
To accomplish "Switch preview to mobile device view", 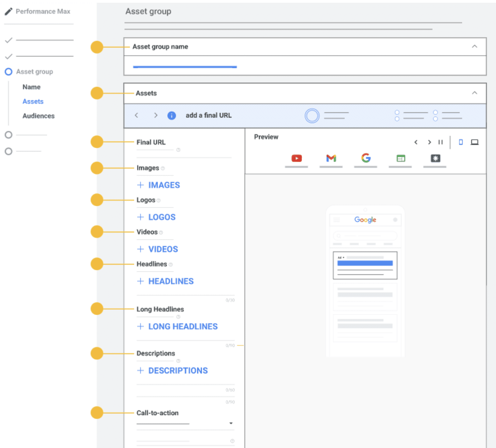I will tap(461, 142).
